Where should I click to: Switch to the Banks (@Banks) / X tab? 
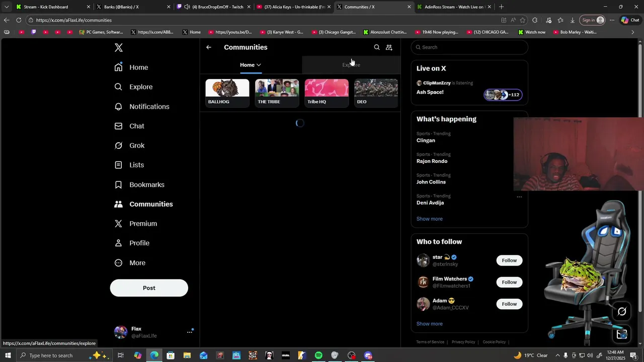tap(133, 7)
